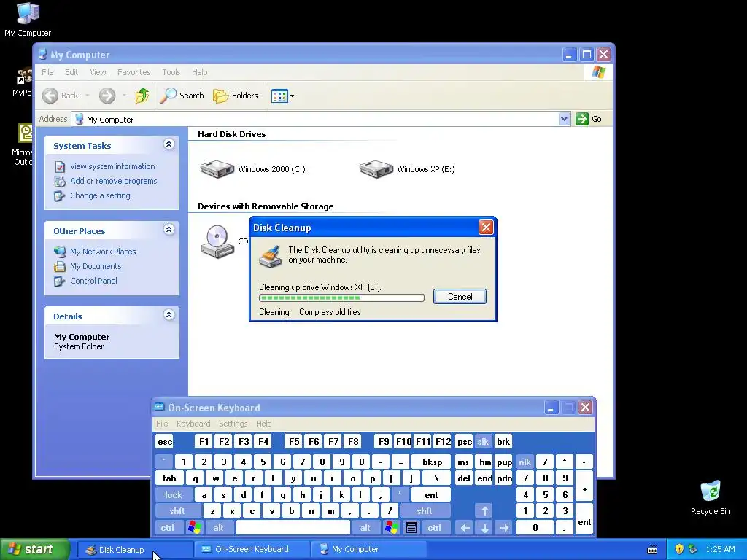747x560 pixels.
Task: Click the View system information icon
Action: coord(60,167)
